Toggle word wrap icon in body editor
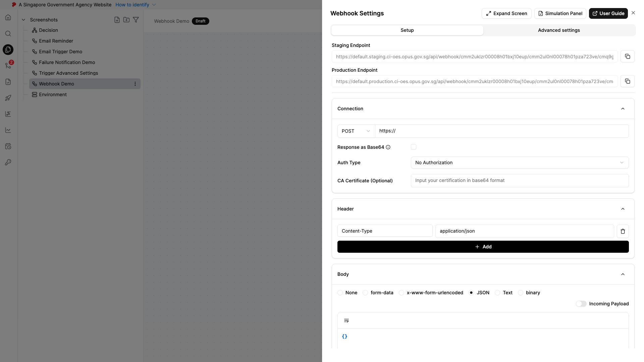Screen dimensions: 644x362 coord(346,321)
